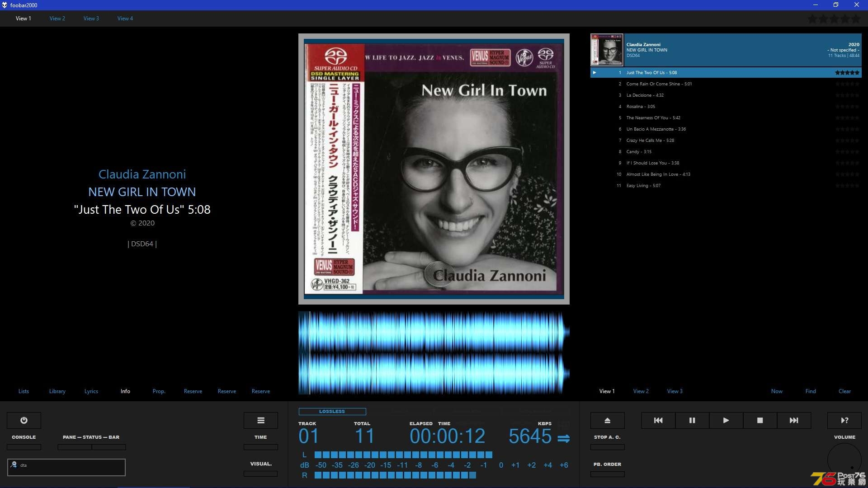Image resolution: width=868 pixels, height=488 pixels.
Task: Click the play button in transport controls
Action: point(726,420)
